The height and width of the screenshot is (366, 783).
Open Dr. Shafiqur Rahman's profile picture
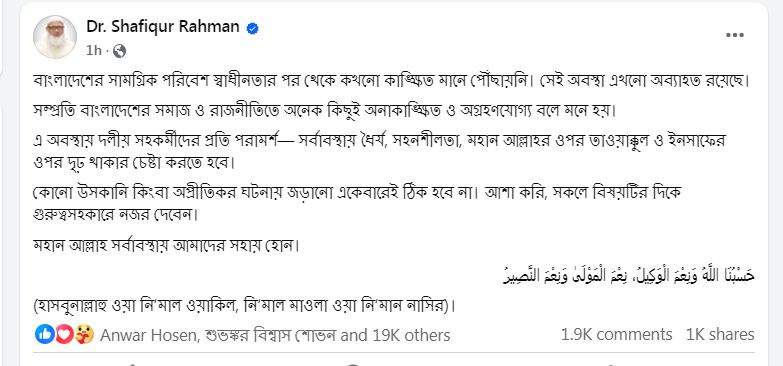55,36
